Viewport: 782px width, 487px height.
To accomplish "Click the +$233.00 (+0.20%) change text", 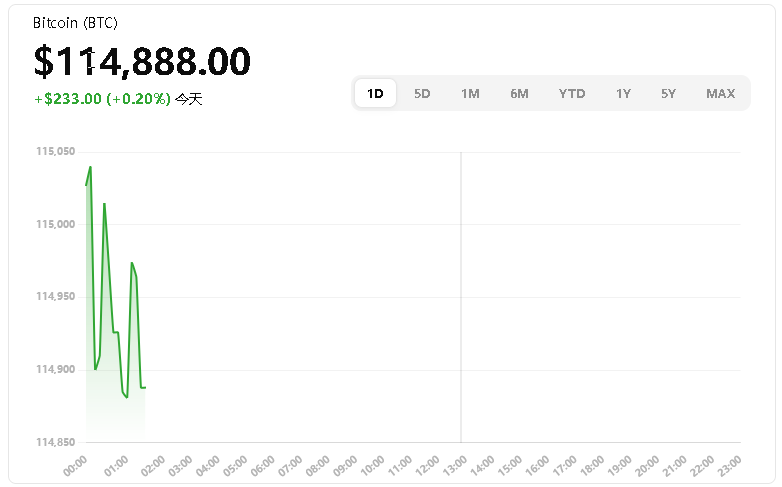I will pos(102,99).
